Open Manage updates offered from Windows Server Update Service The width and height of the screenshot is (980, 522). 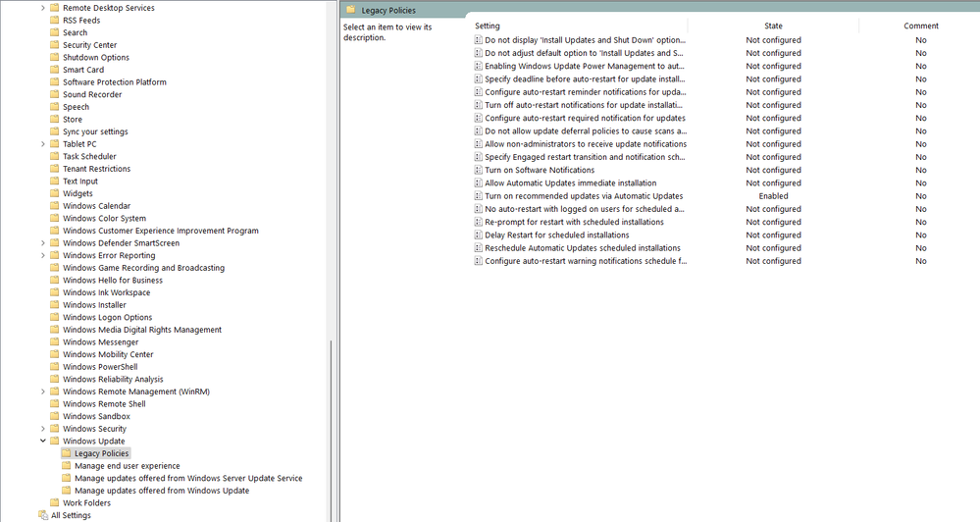tap(188, 478)
